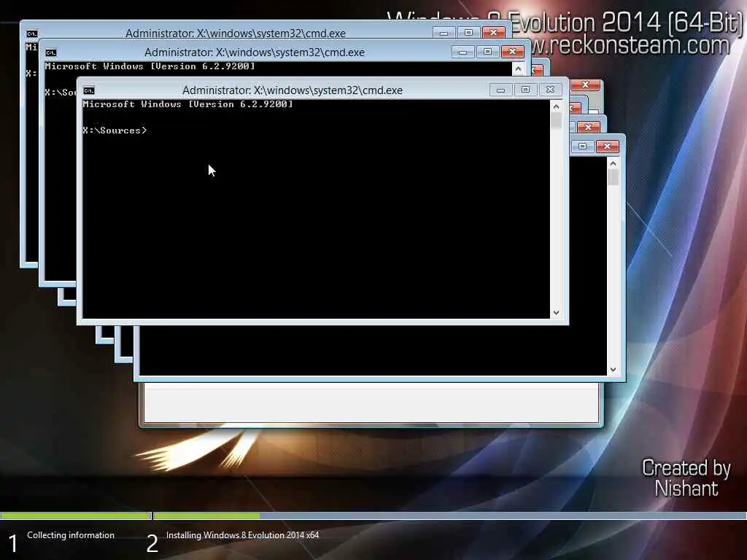Minimize the middle cmd window behind the front one

coord(462,52)
